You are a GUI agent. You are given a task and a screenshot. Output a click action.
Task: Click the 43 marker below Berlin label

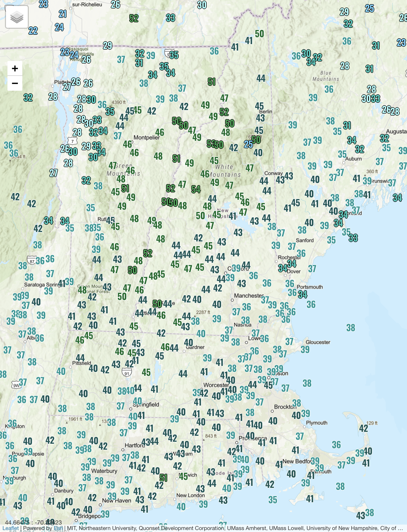[260, 118]
